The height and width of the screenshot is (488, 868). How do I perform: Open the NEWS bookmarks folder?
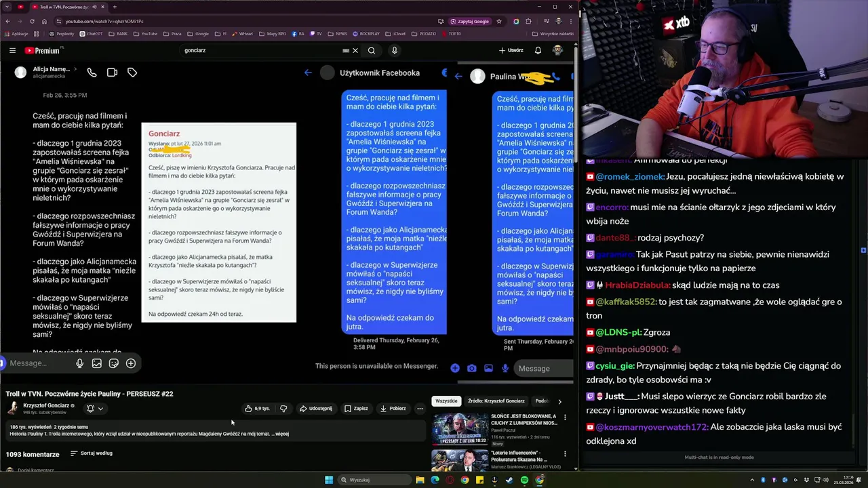click(x=338, y=33)
